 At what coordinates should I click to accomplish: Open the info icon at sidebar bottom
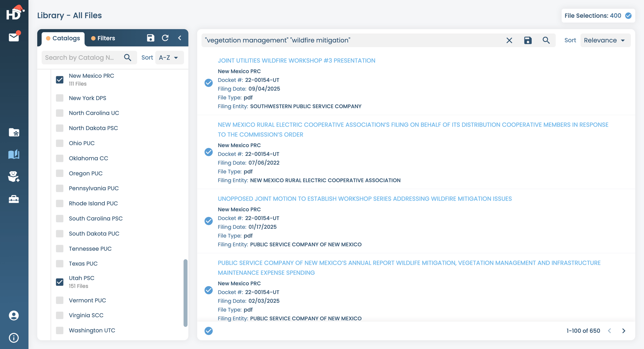coord(14,338)
